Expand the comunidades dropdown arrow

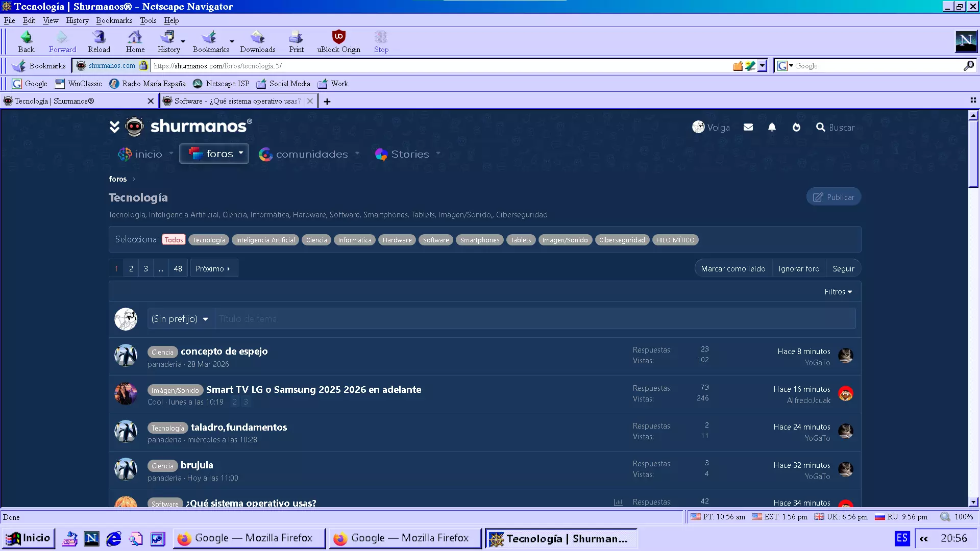357,153
